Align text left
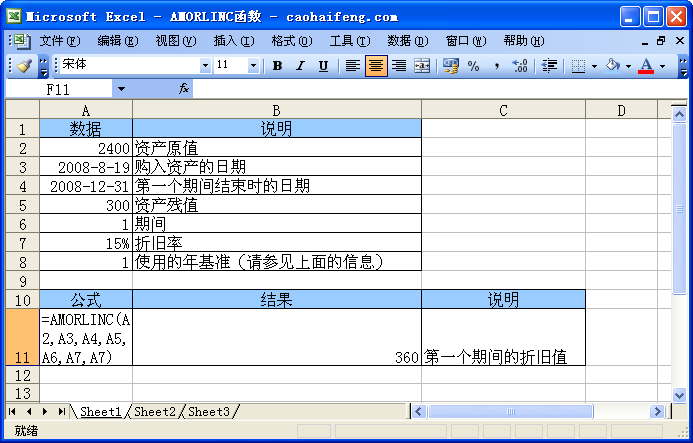Screen dimensions: 693x443 tap(353, 66)
